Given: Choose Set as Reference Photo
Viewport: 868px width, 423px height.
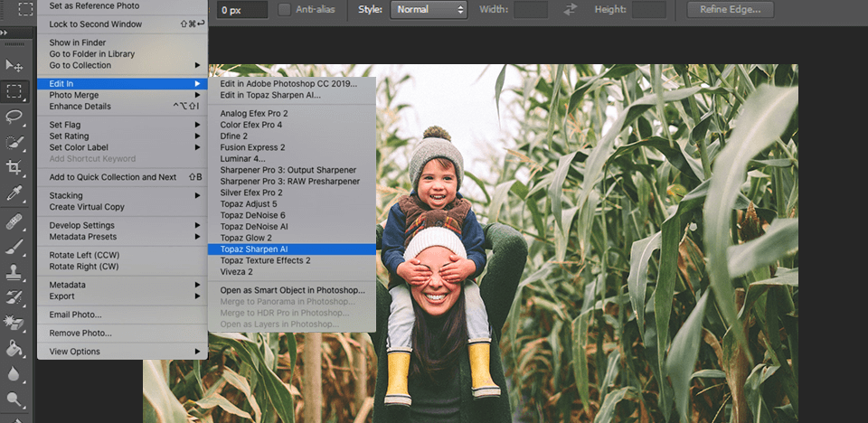Looking at the screenshot, I should click(122, 5).
